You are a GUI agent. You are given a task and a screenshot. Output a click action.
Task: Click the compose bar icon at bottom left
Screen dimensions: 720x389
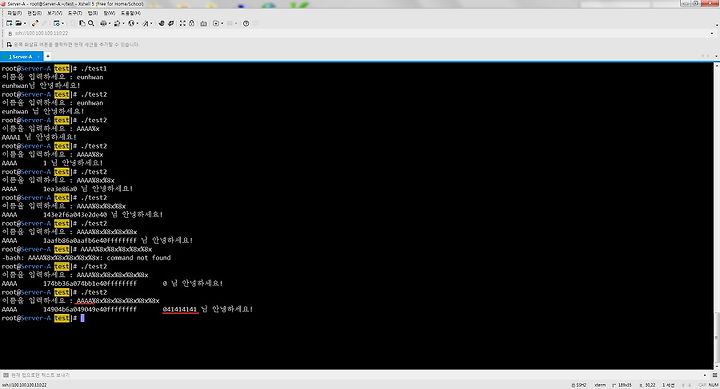(6, 375)
